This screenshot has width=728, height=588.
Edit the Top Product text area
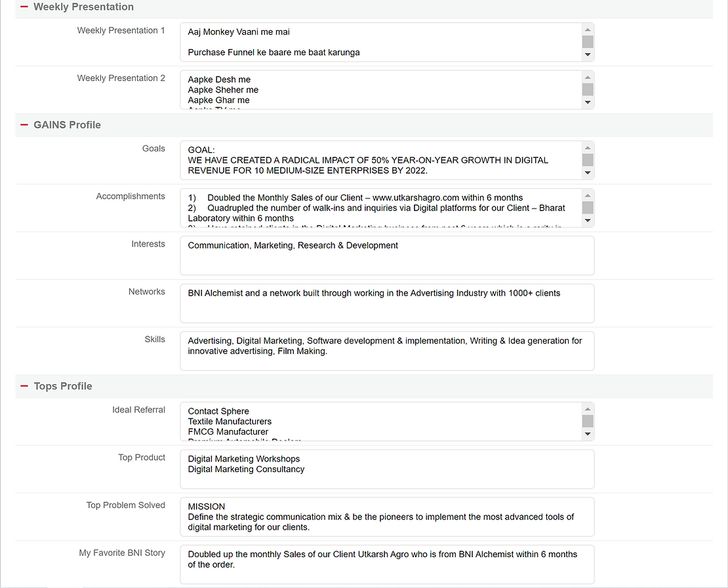coord(387,469)
